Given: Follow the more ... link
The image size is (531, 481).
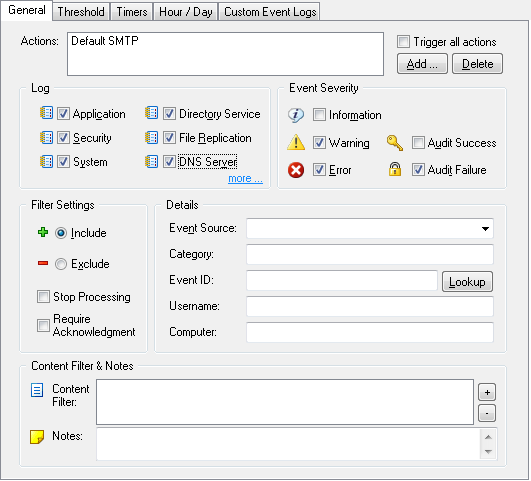Looking at the screenshot, I should 245,178.
